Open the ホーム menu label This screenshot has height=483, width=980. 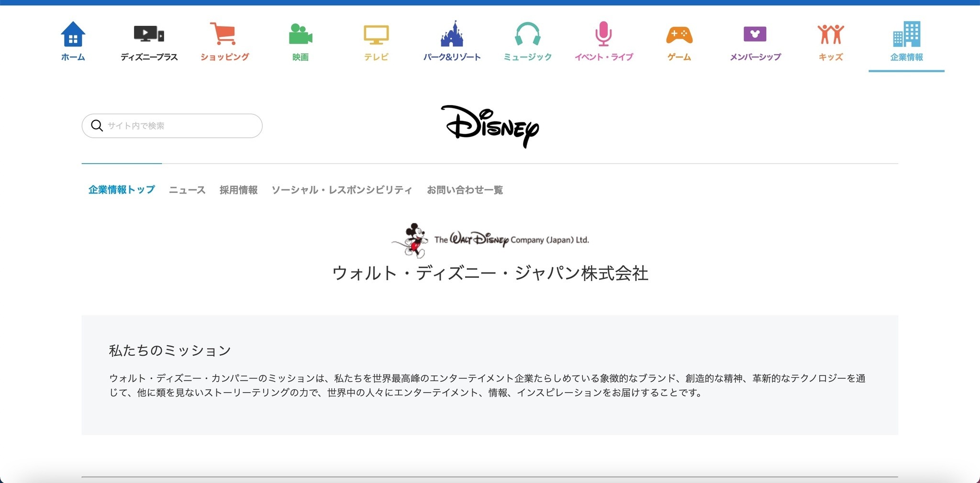pos(73,57)
